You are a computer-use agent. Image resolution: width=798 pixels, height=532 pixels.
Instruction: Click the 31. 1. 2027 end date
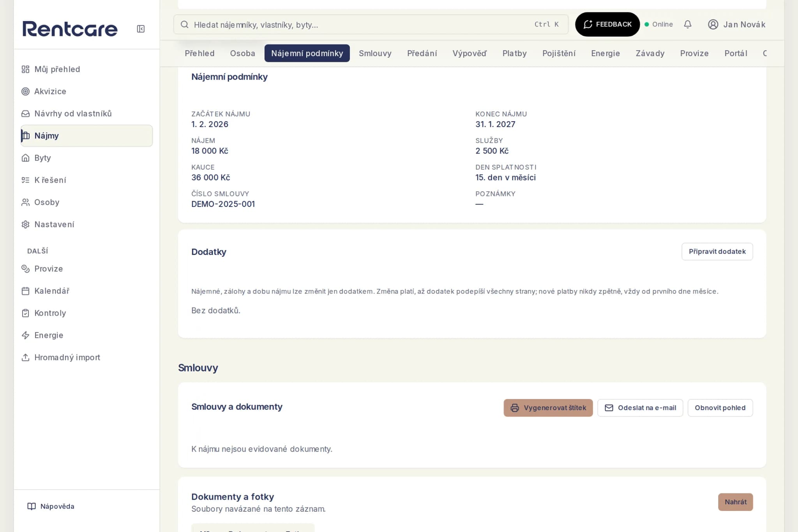pyautogui.click(x=495, y=124)
